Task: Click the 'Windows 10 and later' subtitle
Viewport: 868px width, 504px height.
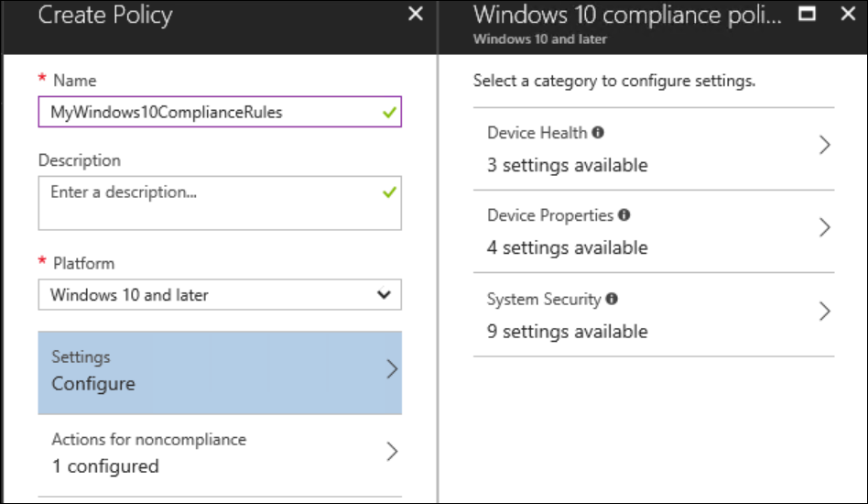Action: point(539,39)
